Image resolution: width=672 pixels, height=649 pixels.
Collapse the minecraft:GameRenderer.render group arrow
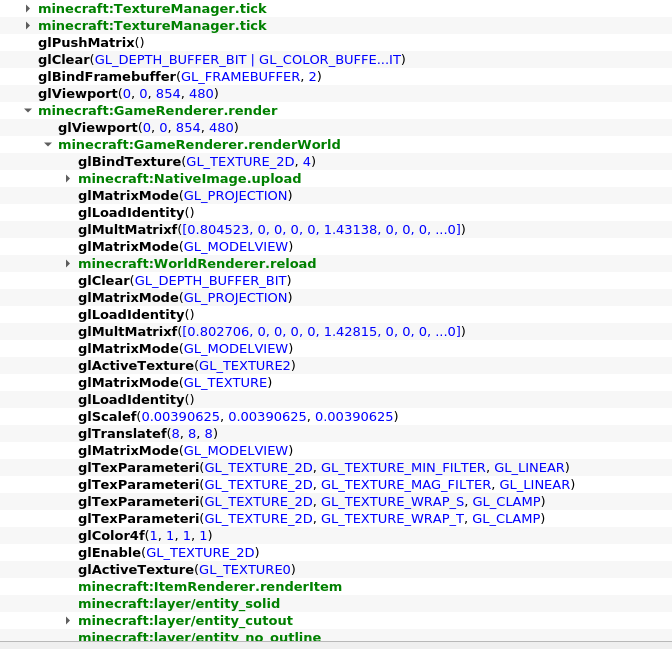click(x=28, y=111)
